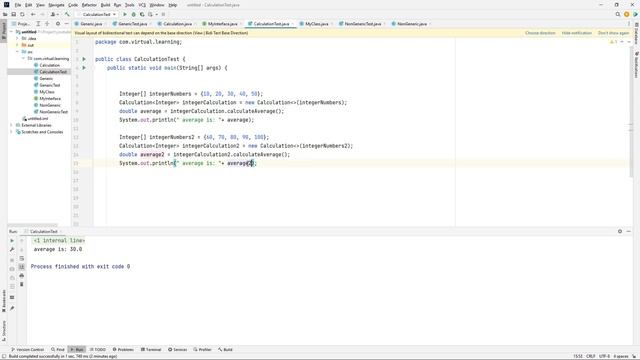Open the Navigate menu
This screenshot has height=360, width=640.
click(x=56, y=5)
